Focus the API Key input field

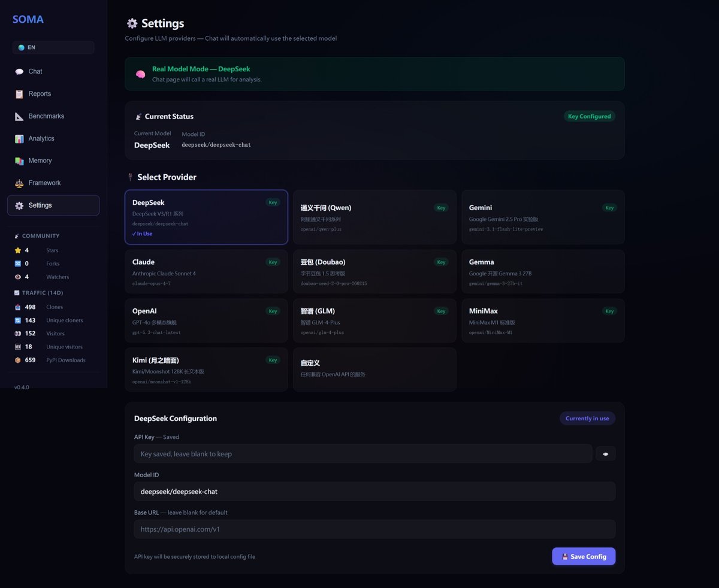pyautogui.click(x=363, y=454)
